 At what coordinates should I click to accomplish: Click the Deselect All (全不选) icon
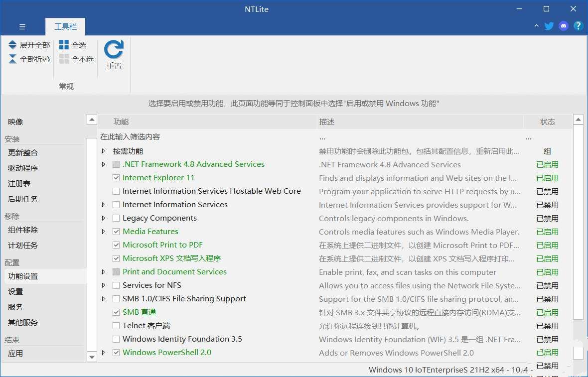click(x=65, y=58)
